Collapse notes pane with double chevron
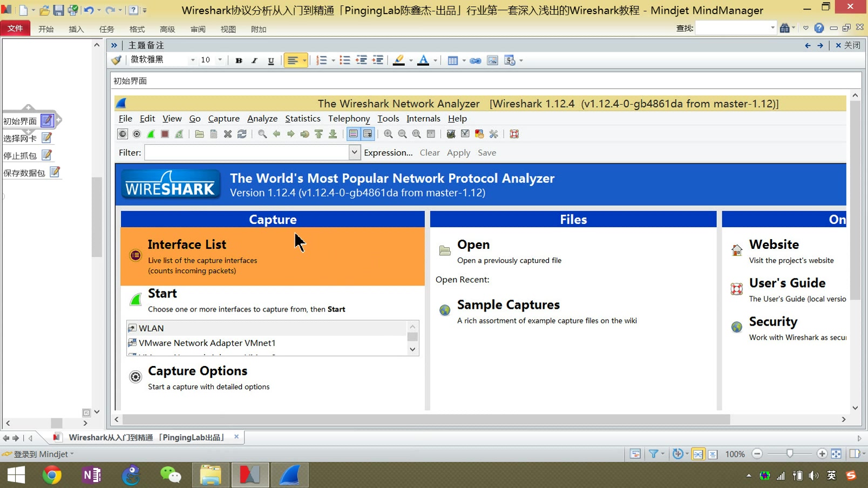Image resolution: width=868 pixels, height=488 pixels. click(114, 45)
